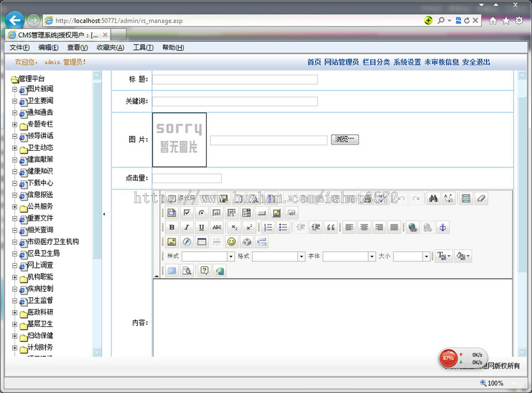Insert a hyperlink with globe icon
532x393 pixels.
click(413, 228)
